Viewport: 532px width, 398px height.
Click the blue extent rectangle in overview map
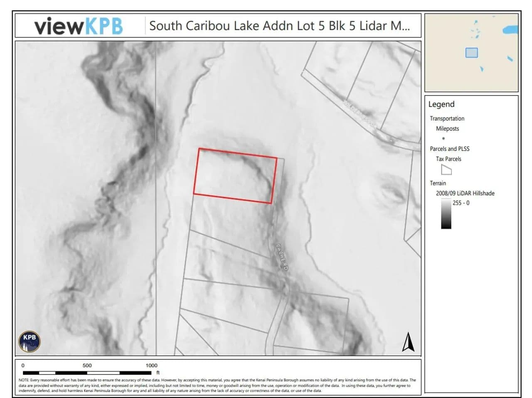pos(471,53)
